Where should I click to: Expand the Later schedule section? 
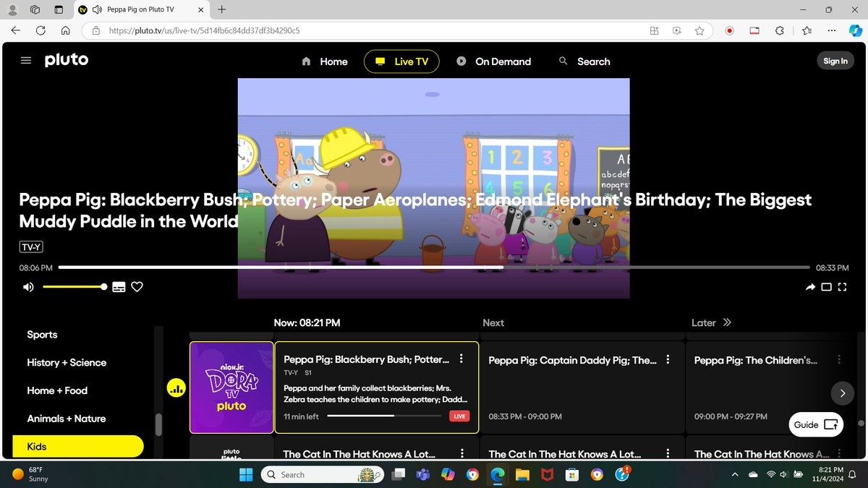coord(726,322)
